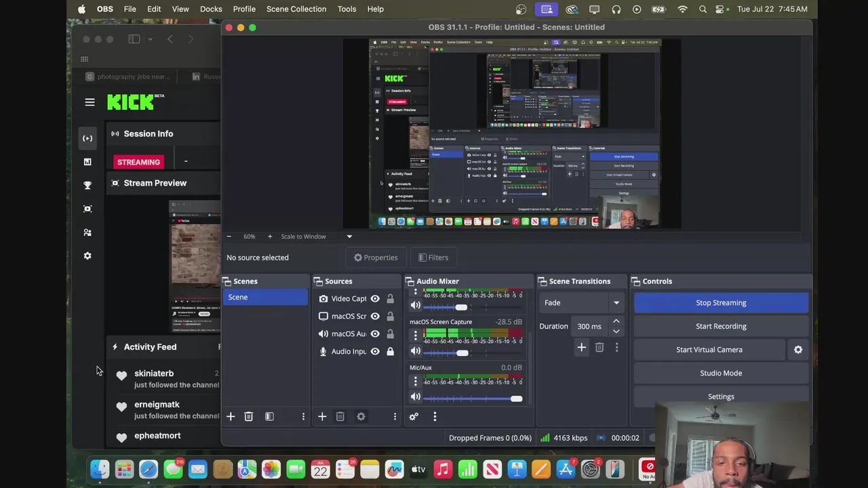Open the Profile menu

tap(244, 9)
